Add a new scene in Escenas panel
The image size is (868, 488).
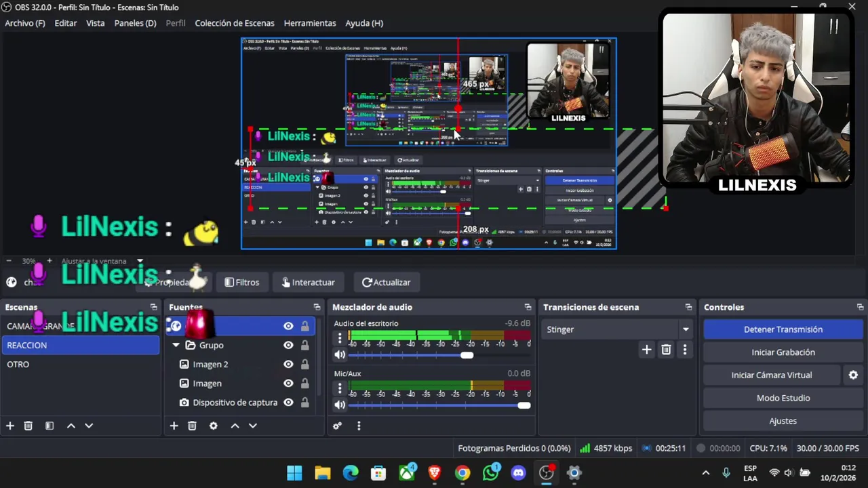[10, 426]
